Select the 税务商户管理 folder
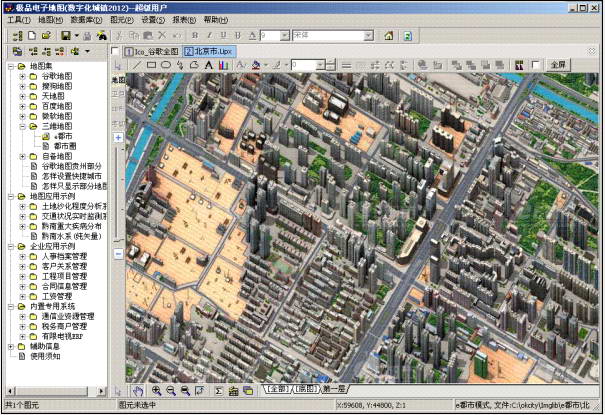Viewport: 605px width, 415px height. [64, 327]
